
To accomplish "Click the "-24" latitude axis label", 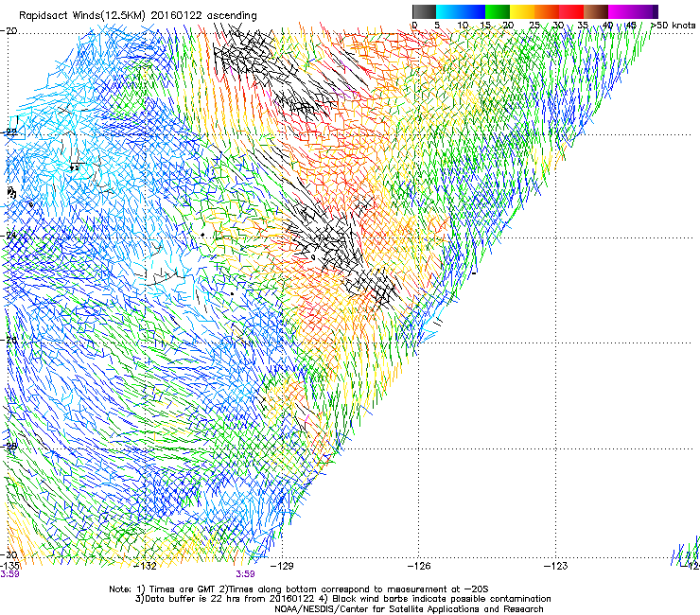I will 10,235.
